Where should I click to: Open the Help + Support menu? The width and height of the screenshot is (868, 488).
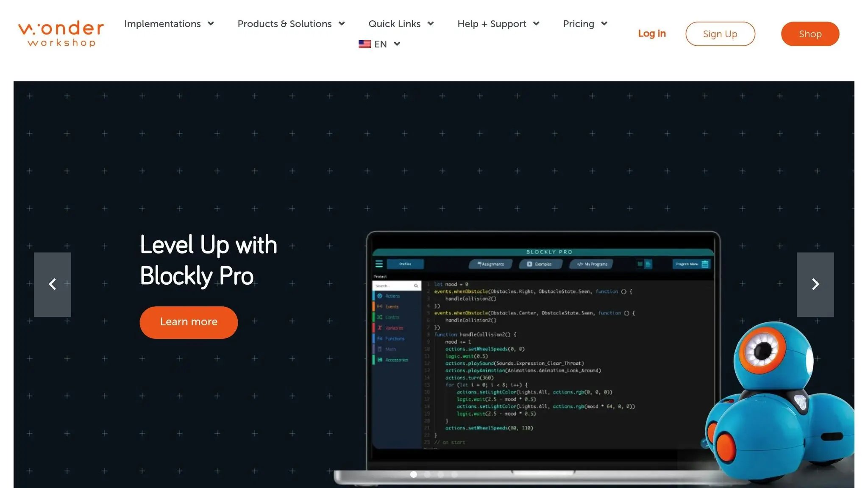pos(492,24)
